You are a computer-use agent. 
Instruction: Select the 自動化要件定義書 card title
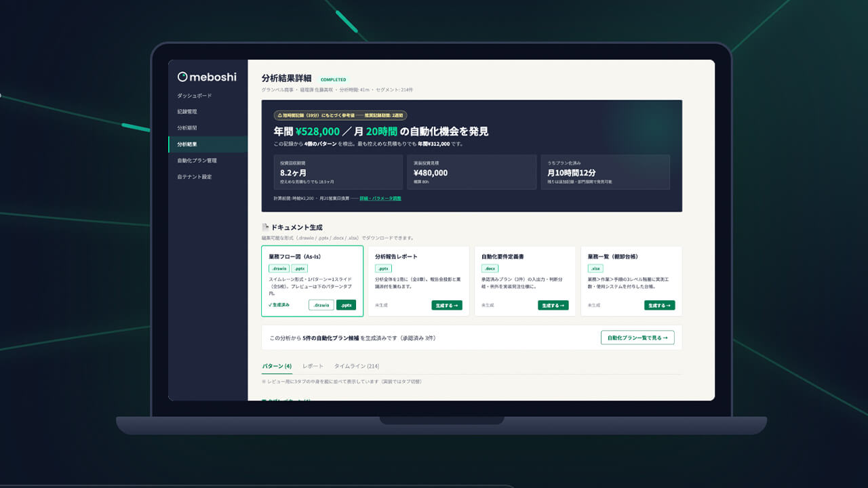click(x=502, y=257)
